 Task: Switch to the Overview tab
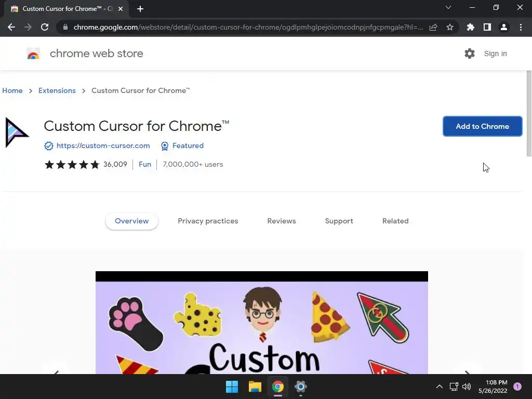[x=131, y=221]
